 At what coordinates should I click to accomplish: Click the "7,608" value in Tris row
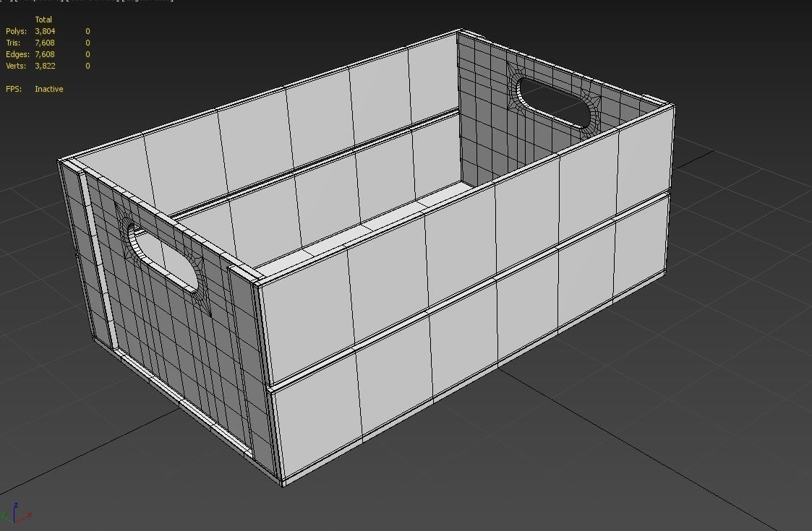click(45, 43)
